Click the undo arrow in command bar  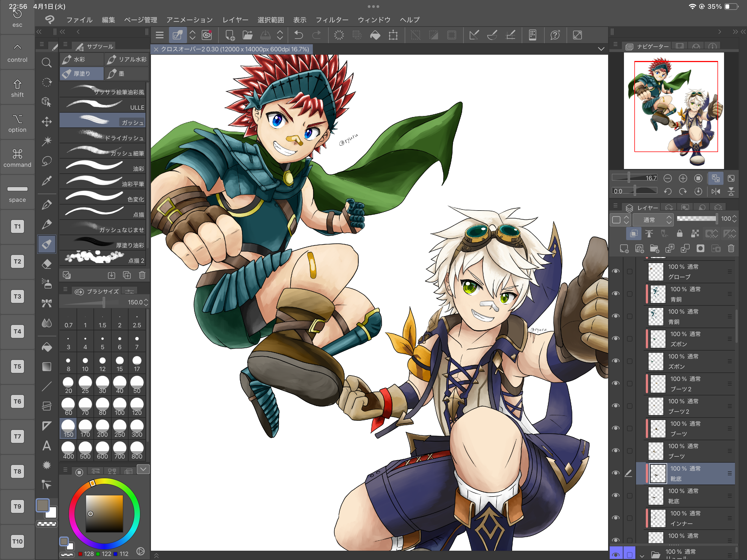(x=299, y=35)
